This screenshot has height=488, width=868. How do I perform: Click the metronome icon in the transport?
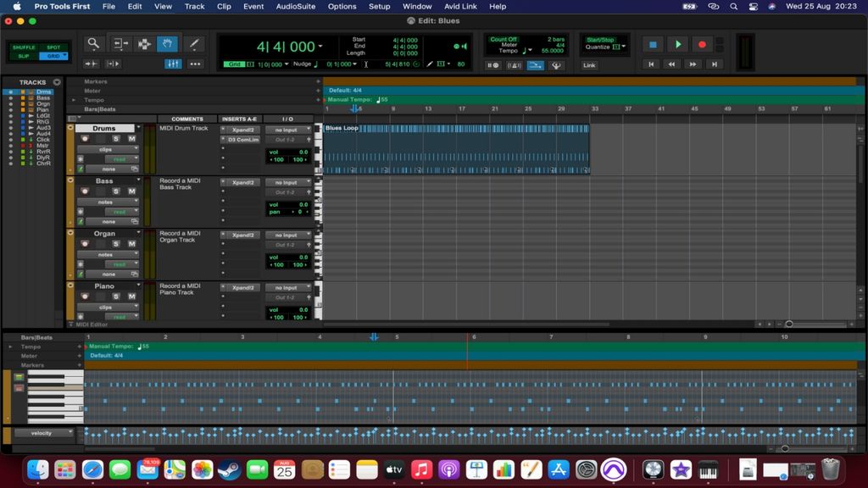[x=515, y=65]
